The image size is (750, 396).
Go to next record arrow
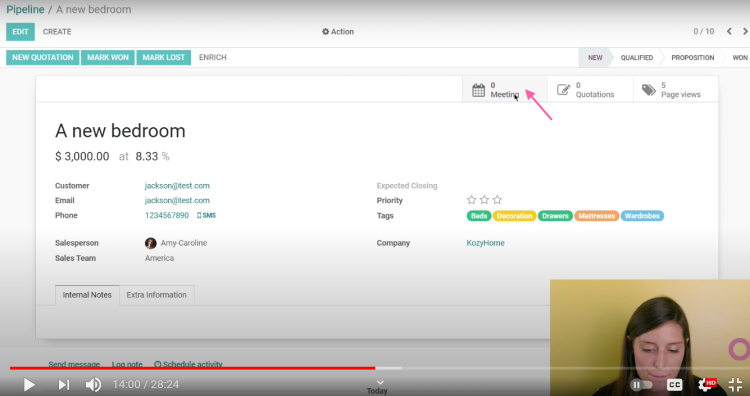[x=745, y=32]
